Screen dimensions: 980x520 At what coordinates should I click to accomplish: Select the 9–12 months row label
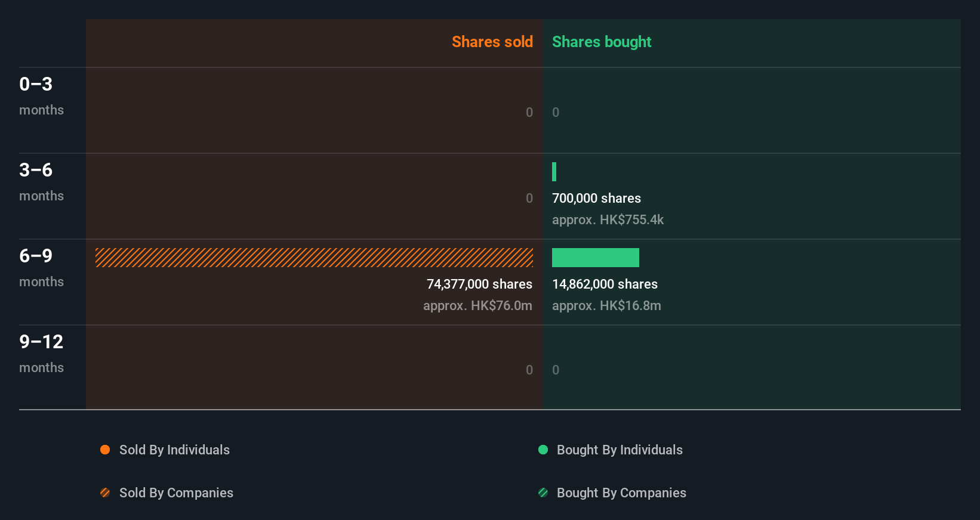tap(41, 354)
